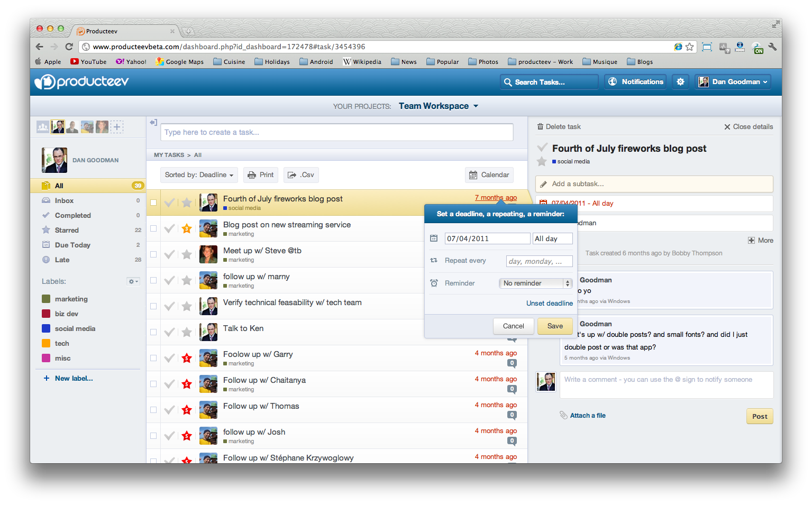This screenshot has width=812, height=505.
Task: Save the deadline settings
Action: tap(555, 326)
